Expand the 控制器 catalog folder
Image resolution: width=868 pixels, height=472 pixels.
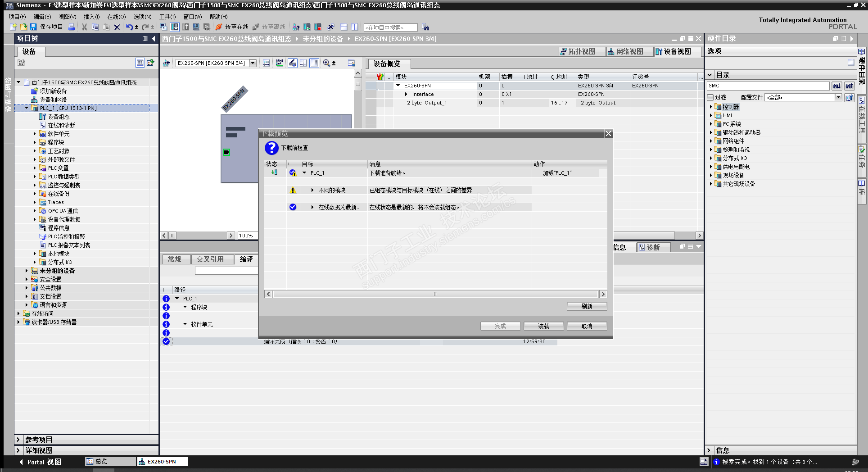coord(711,107)
